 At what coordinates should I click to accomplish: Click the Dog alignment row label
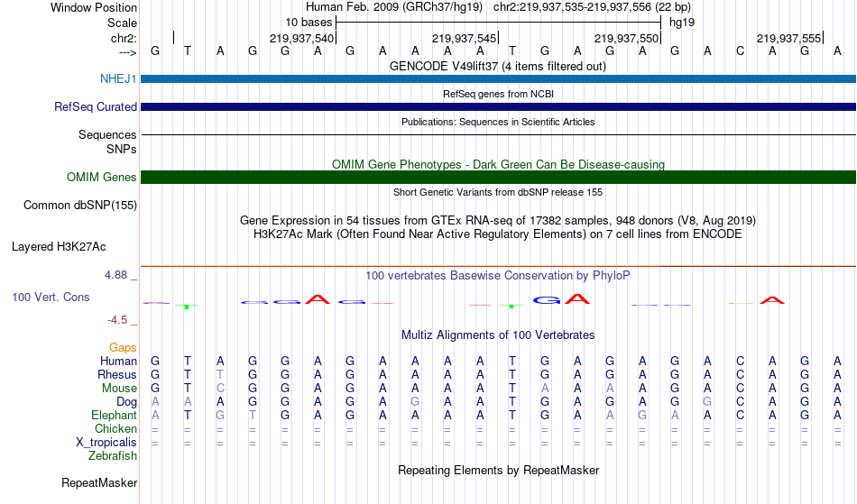127,402
